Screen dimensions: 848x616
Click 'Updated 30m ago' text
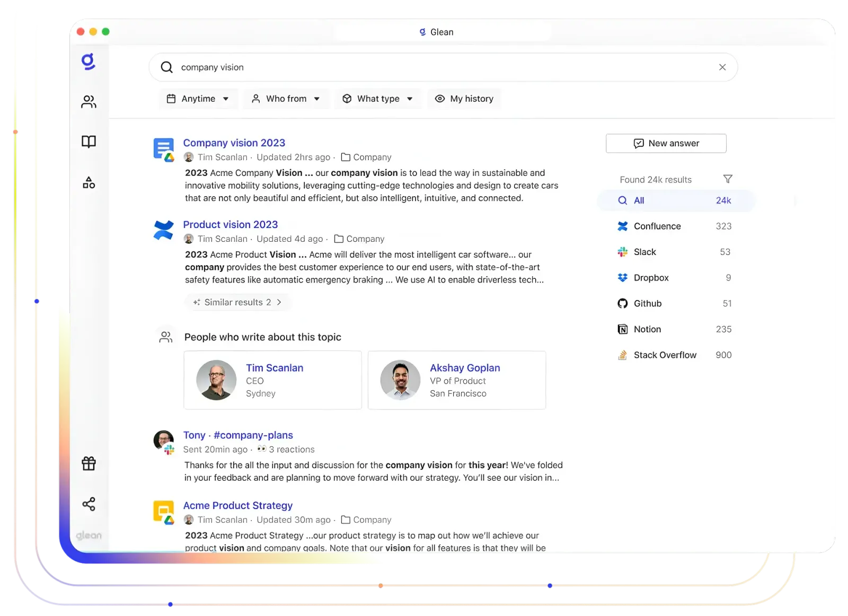point(293,520)
